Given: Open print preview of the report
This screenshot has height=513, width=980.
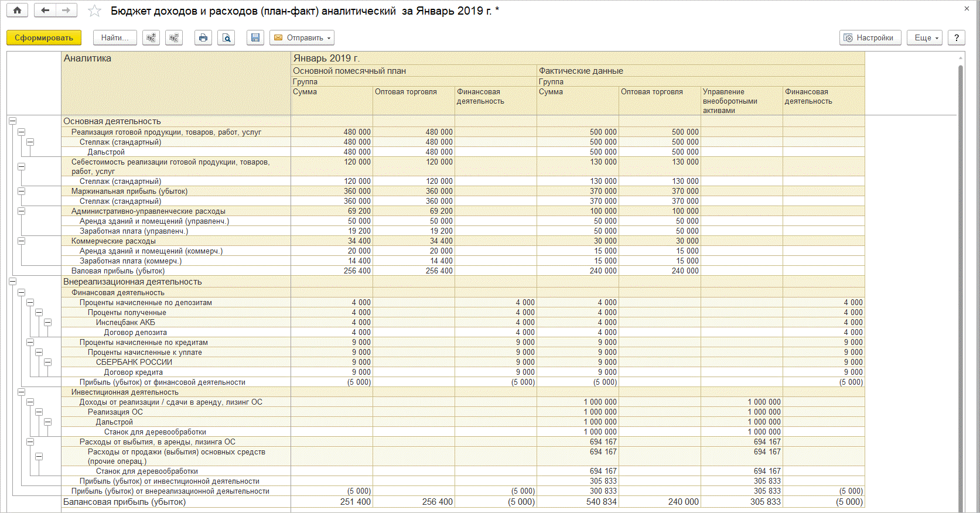Looking at the screenshot, I should 226,37.
